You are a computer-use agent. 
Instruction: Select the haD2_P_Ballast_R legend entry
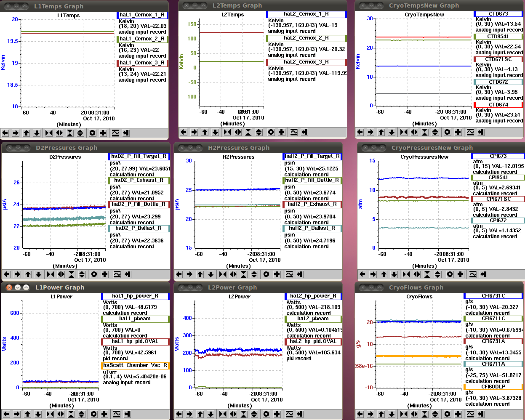tap(139, 228)
